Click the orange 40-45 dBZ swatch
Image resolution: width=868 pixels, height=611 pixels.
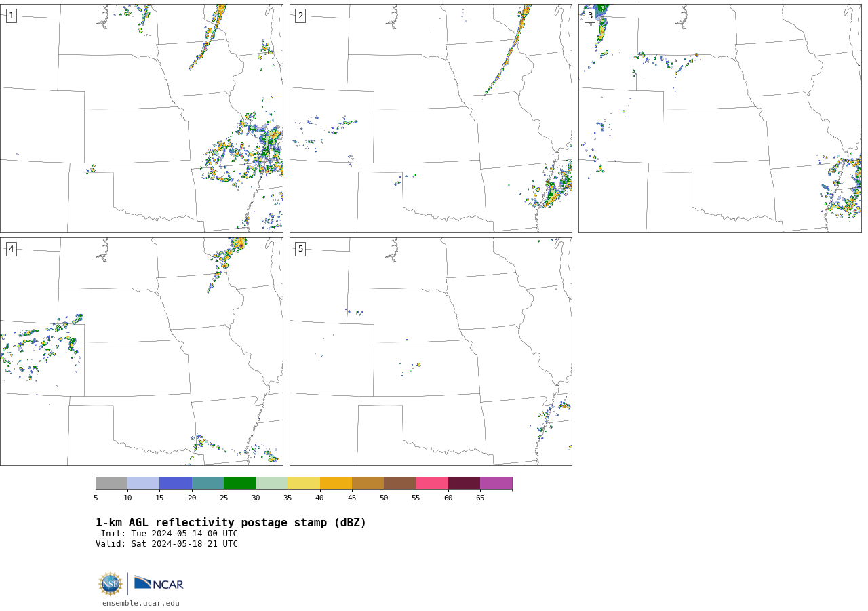coord(336,483)
